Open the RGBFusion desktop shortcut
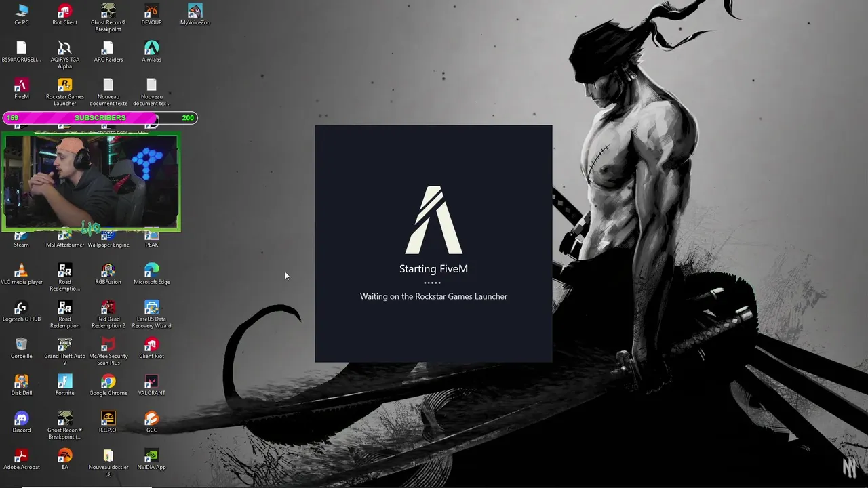868x488 pixels. tap(108, 274)
